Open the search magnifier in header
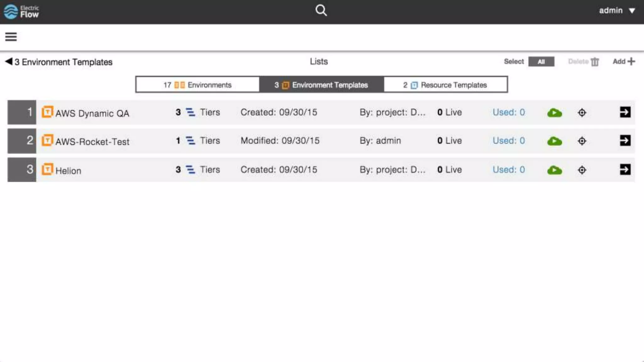The height and width of the screenshot is (362, 644). (x=321, y=10)
